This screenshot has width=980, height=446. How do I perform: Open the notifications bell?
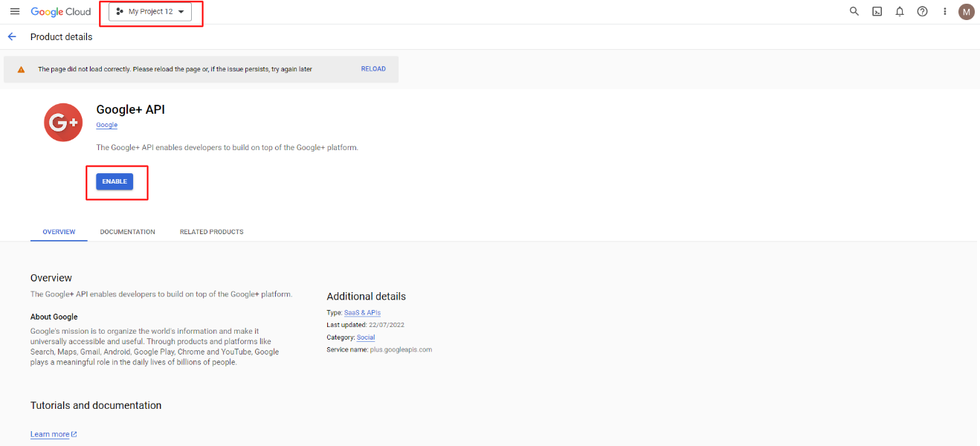pyautogui.click(x=900, y=11)
